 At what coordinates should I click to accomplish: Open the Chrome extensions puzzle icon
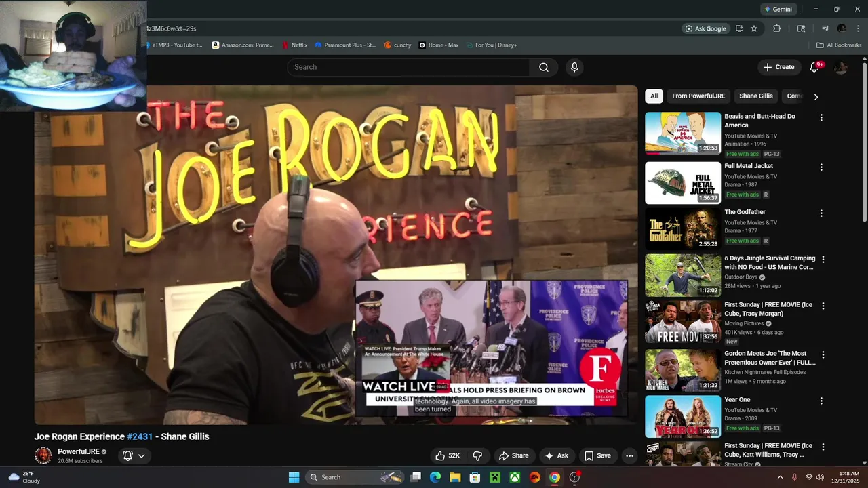777,28
